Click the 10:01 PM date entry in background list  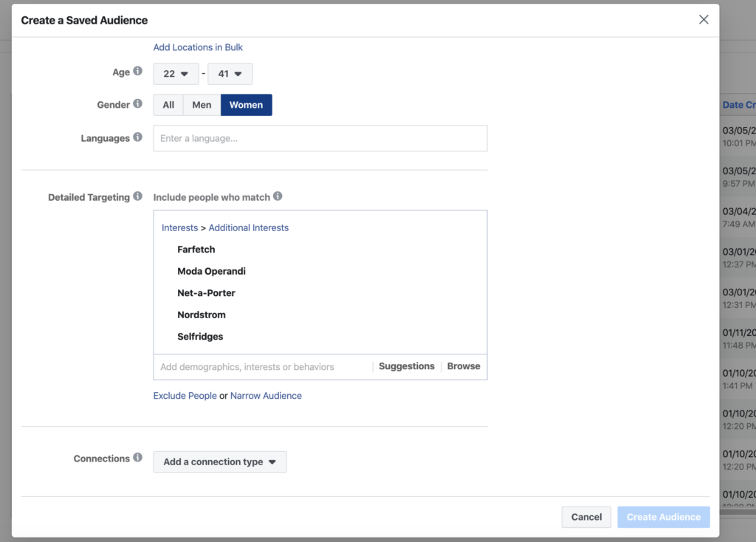click(739, 137)
